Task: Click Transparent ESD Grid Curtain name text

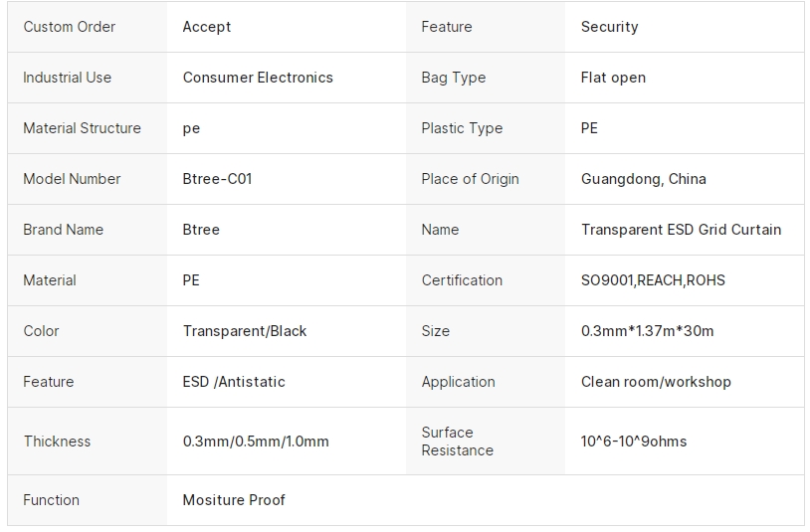Action: click(x=681, y=230)
